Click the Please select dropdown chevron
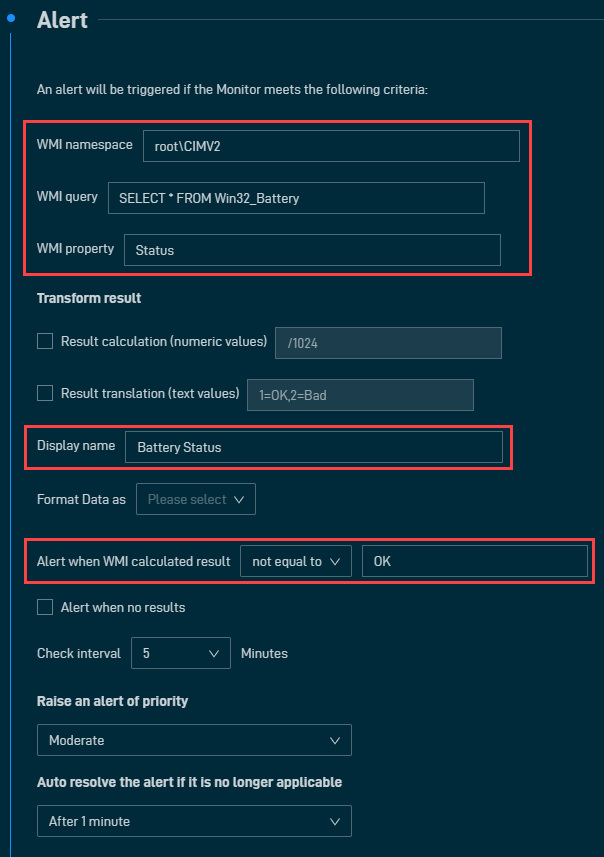The image size is (604, 857). click(239, 500)
